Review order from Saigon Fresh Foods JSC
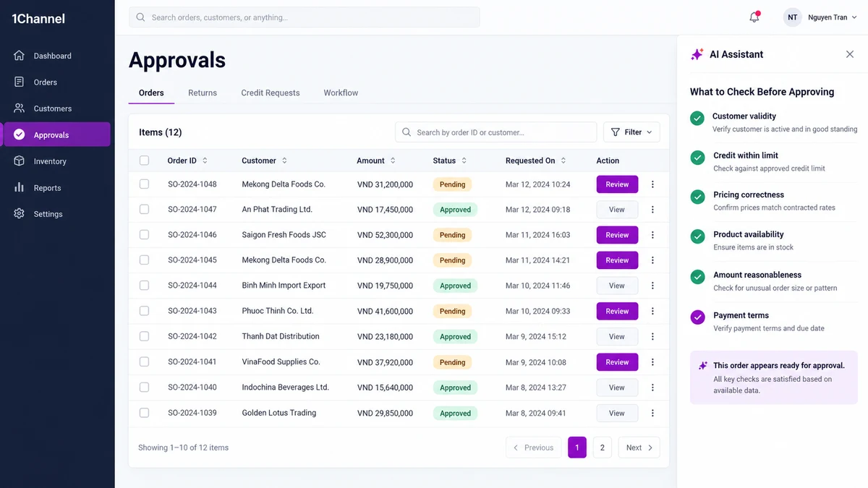 tap(617, 235)
